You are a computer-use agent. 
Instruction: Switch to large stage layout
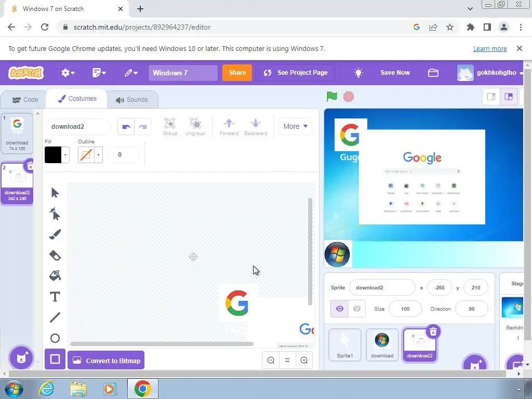(x=509, y=97)
